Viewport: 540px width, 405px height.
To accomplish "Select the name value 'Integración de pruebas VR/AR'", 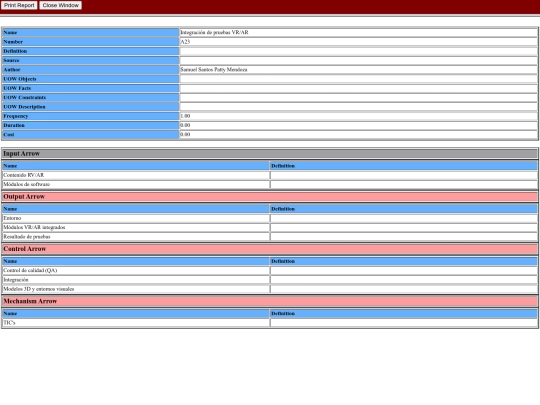I will coord(214,32).
